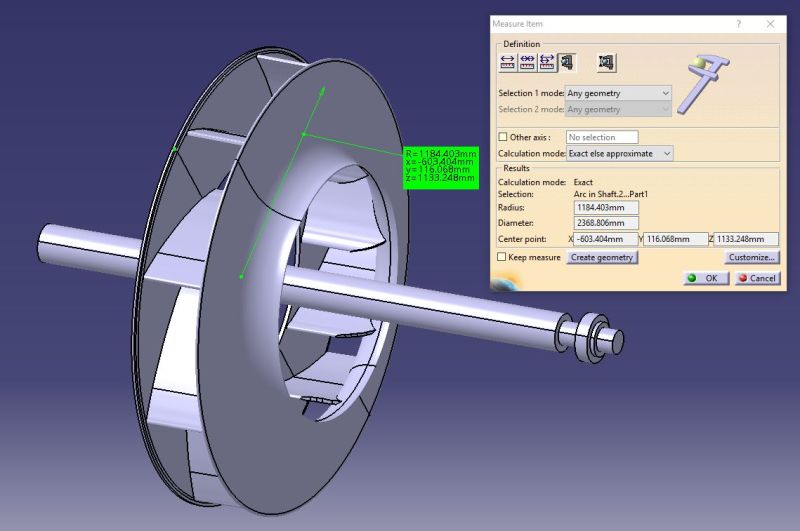Choose Measure Between in Chain mode icon
The width and height of the screenshot is (800, 531).
(x=527, y=62)
